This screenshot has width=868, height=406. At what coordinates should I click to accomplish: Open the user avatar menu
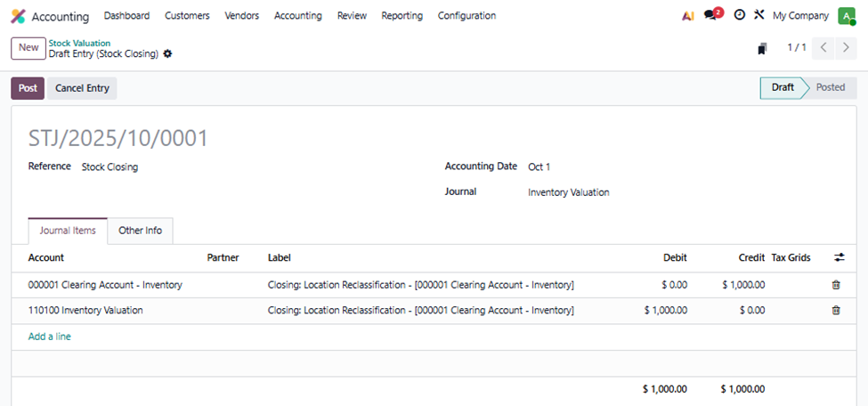(845, 16)
